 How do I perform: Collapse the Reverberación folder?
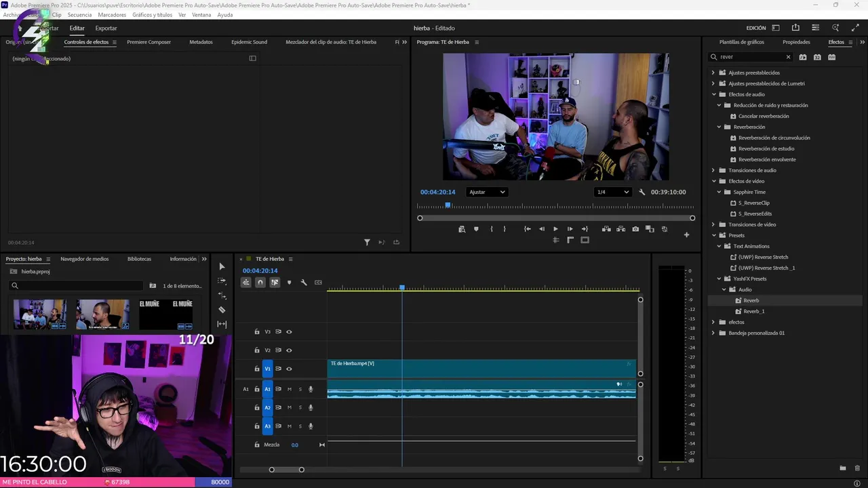[x=719, y=127]
